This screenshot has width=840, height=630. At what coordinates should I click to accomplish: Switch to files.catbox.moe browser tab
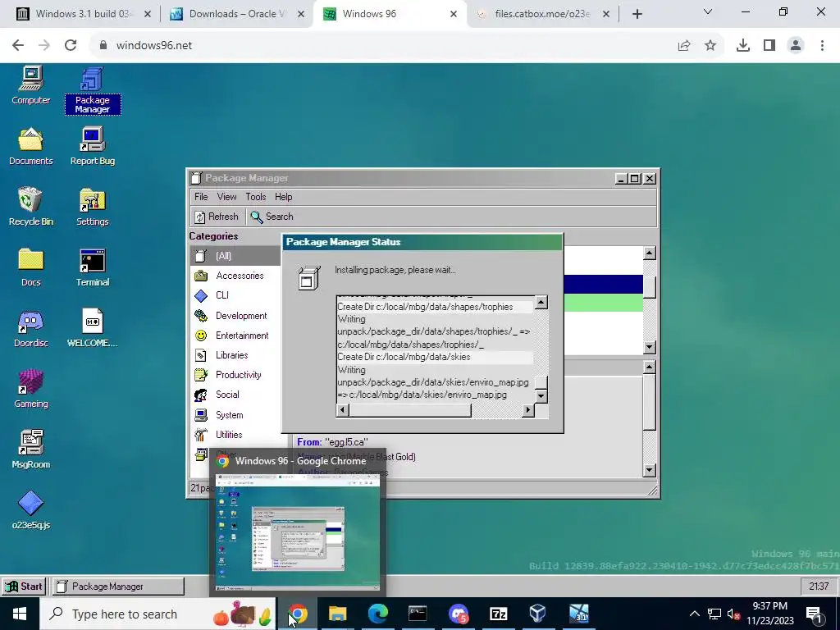(x=542, y=14)
